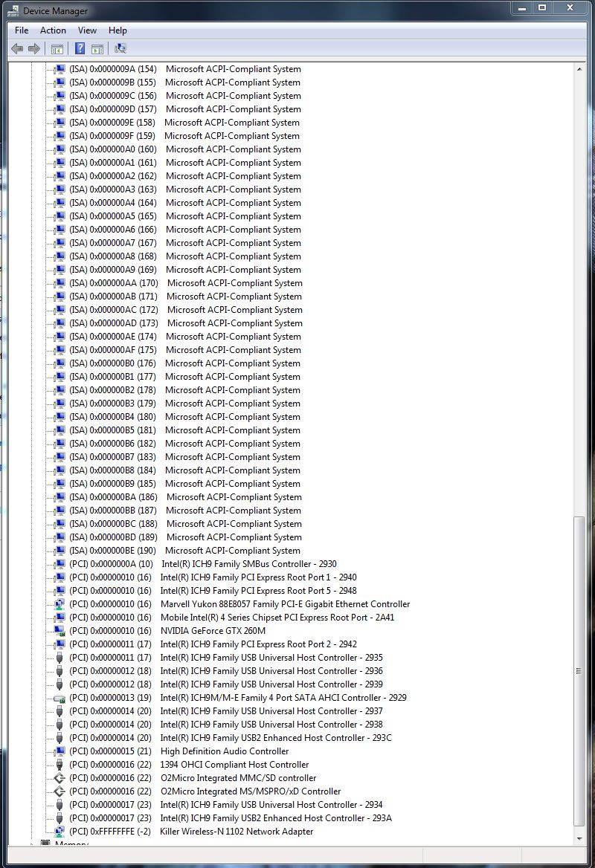Open the Action menu

coord(54,30)
